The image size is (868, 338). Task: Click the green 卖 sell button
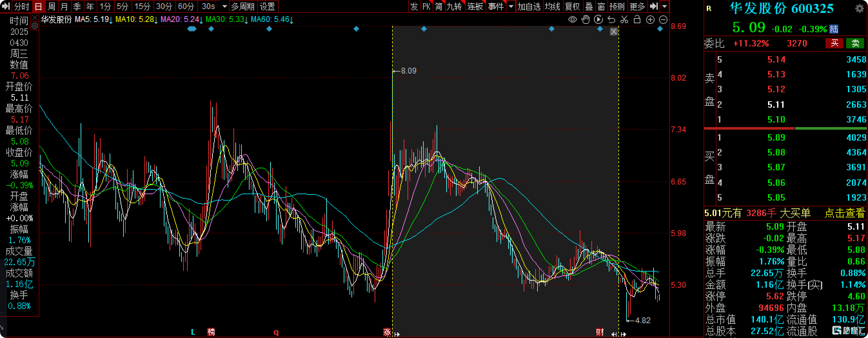[x=855, y=43]
